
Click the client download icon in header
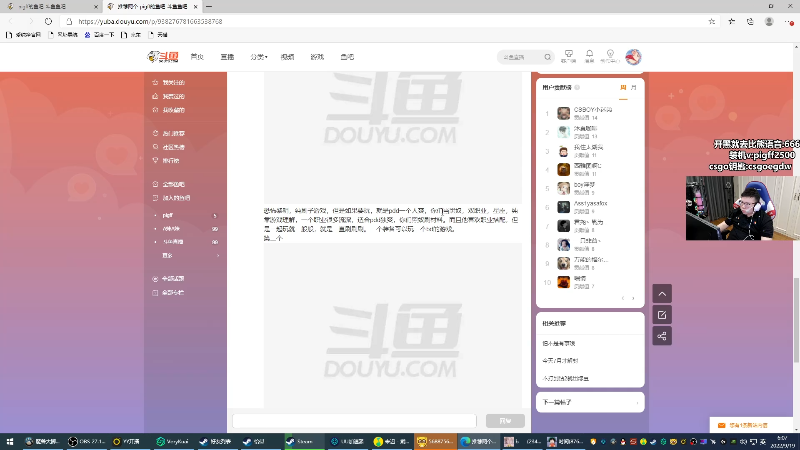[x=568, y=56]
